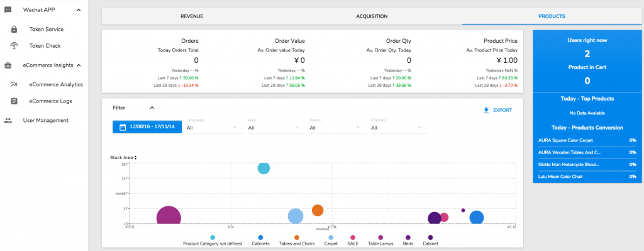Screen dimensions: 644x251
Task: Switch to the REVENUE tab
Action: click(192, 16)
